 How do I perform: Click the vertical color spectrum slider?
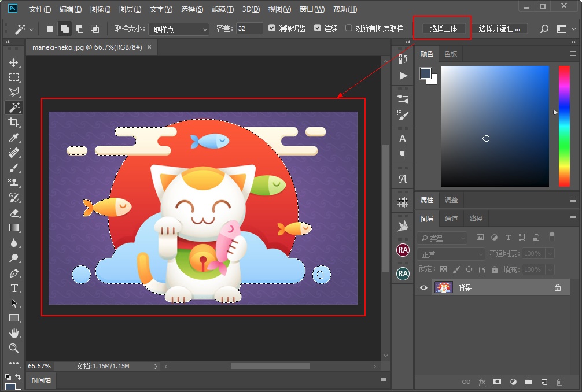tap(565, 124)
